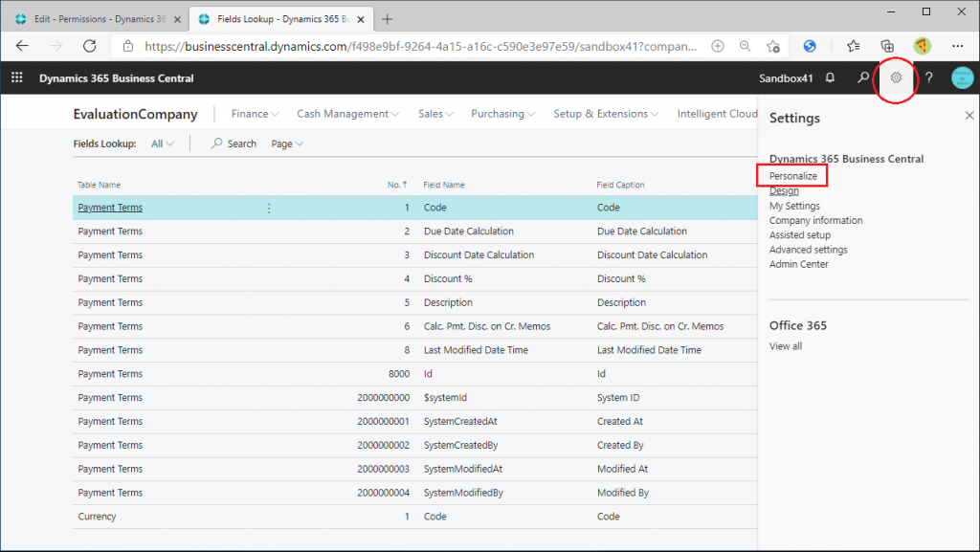980x552 pixels.
Task: Select the SystemCreatedAt field name
Action: (460, 422)
